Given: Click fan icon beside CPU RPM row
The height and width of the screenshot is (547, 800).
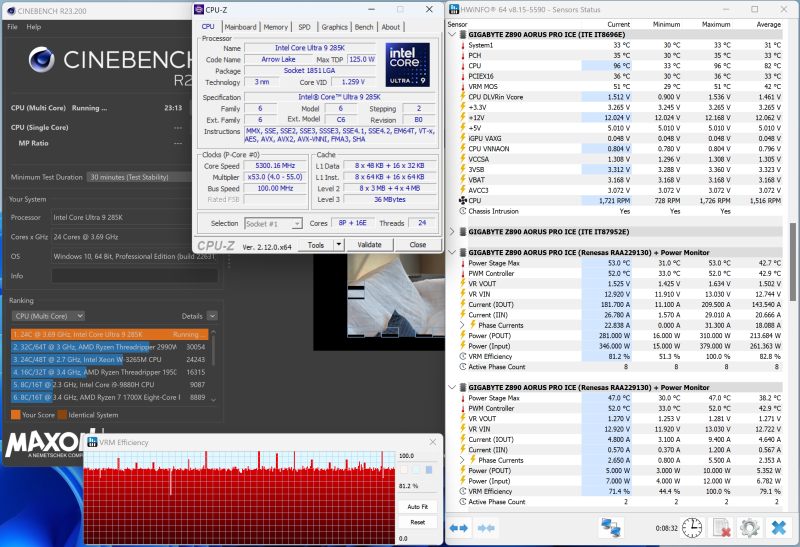Looking at the screenshot, I should point(463,201).
